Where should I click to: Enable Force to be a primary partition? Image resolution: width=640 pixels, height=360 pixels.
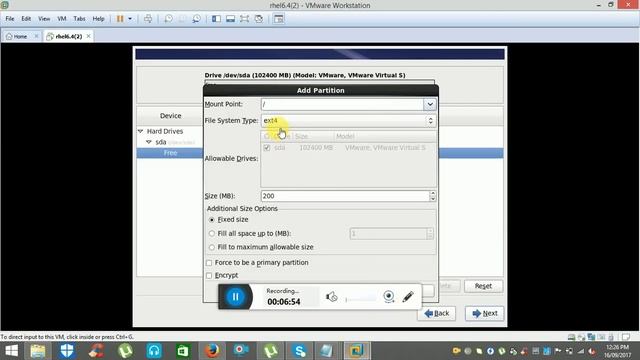pyautogui.click(x=209, y=263)
